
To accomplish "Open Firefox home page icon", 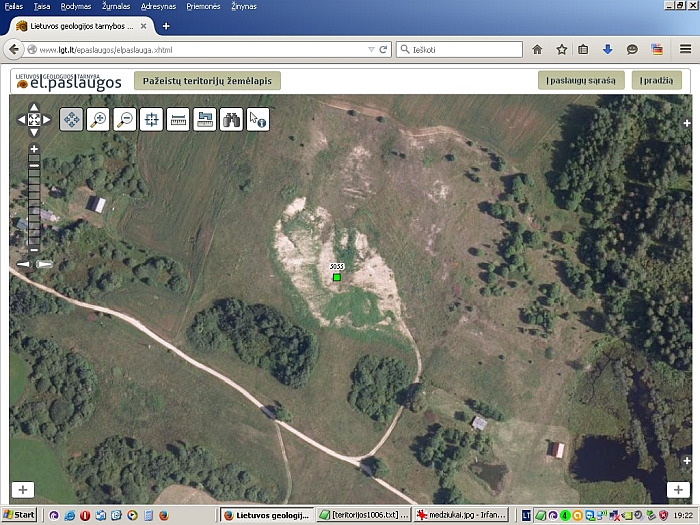I will [537, 50].
